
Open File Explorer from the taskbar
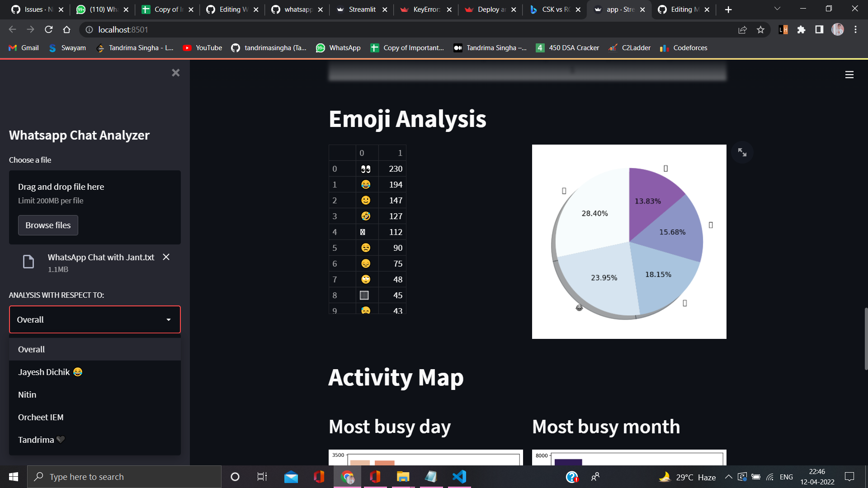pos(403,476)
